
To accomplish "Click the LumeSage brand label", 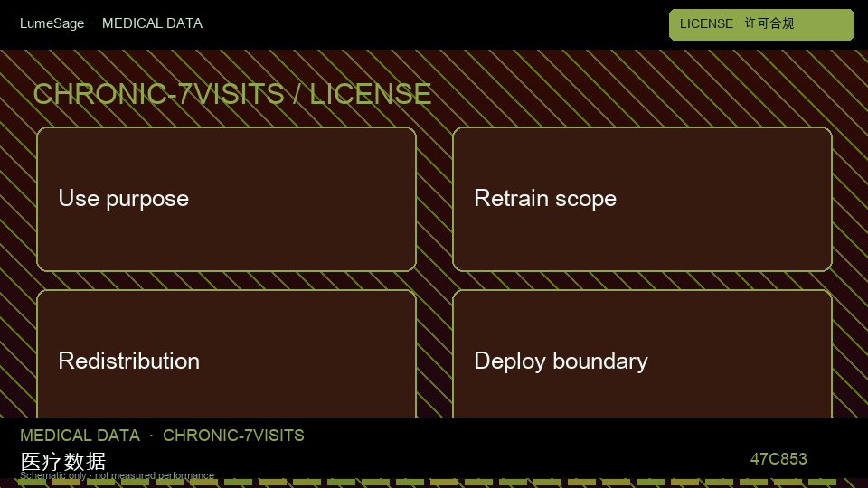I will 52,23.
